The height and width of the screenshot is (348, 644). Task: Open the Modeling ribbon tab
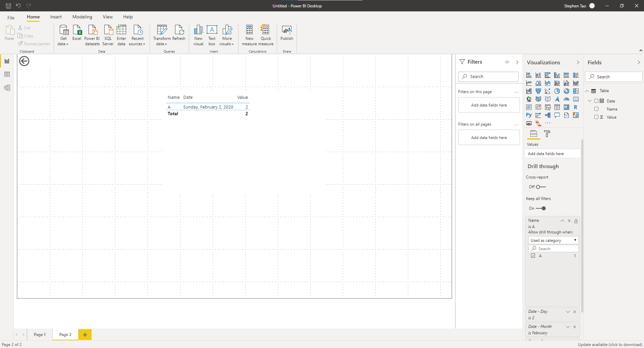[x=82, y=17]
